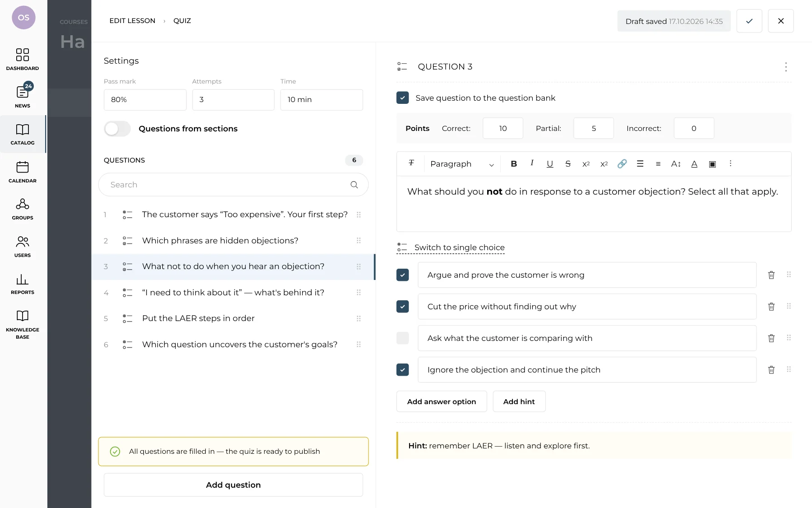Open font size tool
812x508 pixels.
(x=676, y=164)
